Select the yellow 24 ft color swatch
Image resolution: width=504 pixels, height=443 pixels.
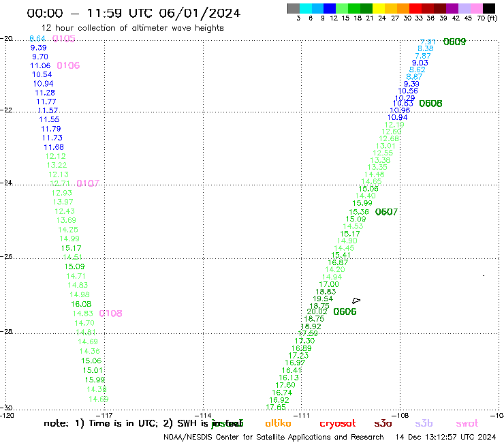pyautogui.click(x=379, y=8)
